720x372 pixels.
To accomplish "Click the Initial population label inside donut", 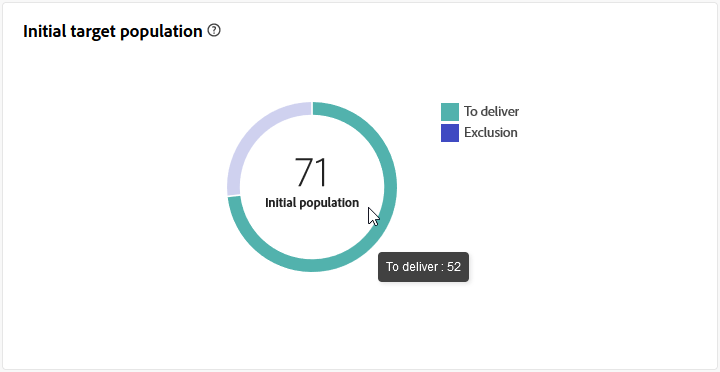I will 312,203.
